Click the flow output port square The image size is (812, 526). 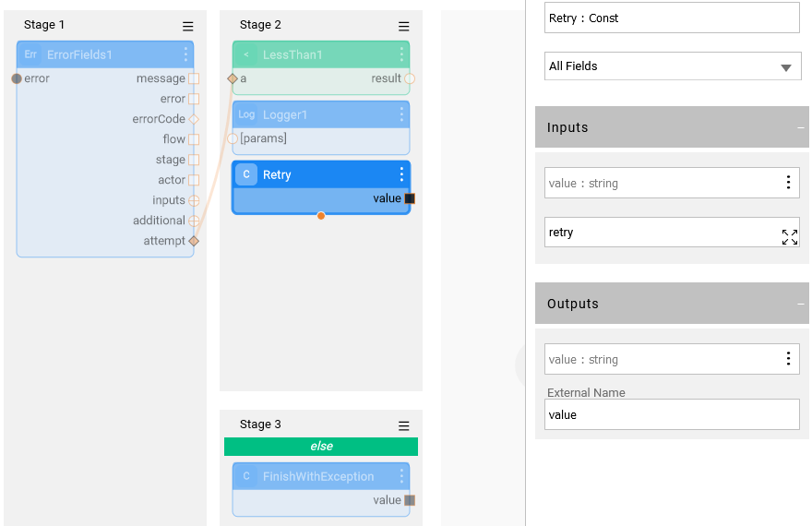pyautogui.click(x=194, y=139)
